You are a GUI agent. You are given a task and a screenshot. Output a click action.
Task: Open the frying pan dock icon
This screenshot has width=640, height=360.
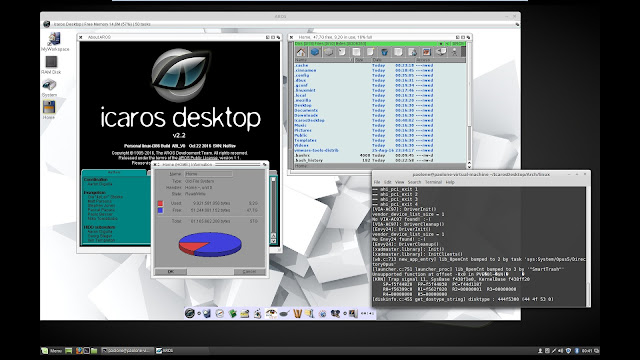284,313
